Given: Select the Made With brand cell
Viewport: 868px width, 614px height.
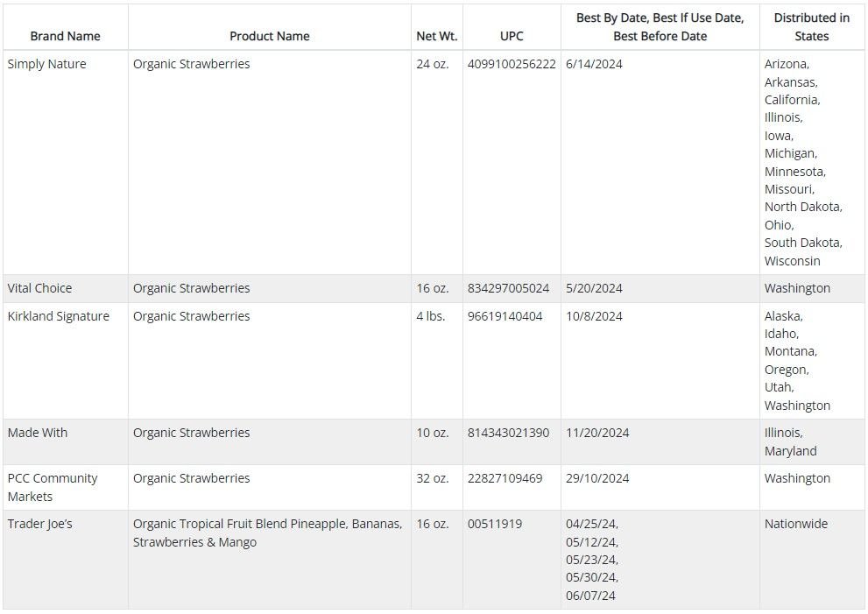Looking at the screenshot, I should [x=38, y=433].
